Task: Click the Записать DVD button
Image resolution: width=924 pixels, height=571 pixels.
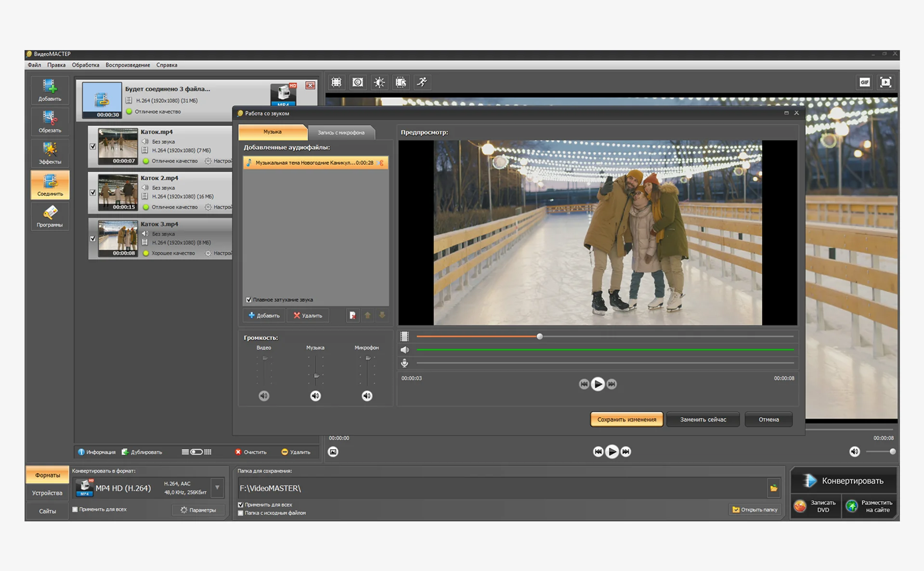Action: click(816, 506)
